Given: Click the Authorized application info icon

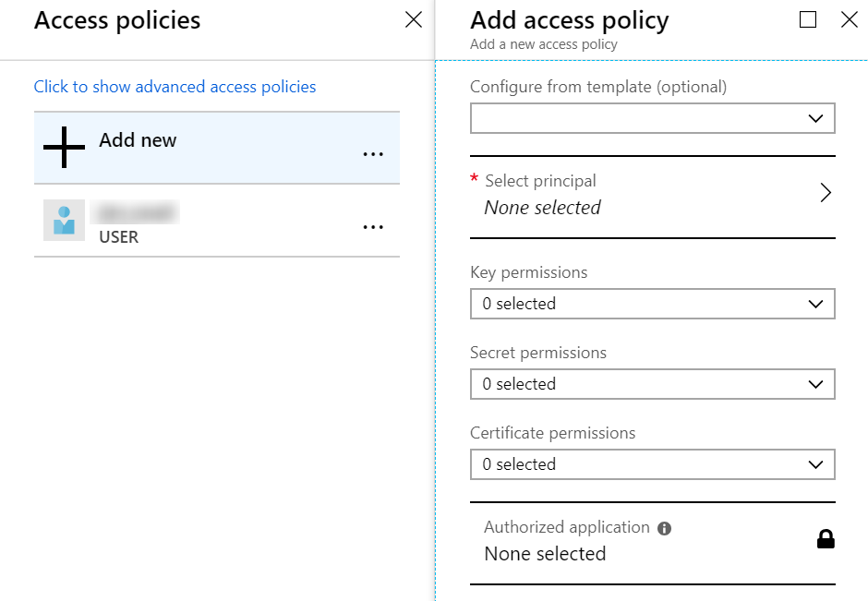Looking at the screenshot, I should pos(665,529).
